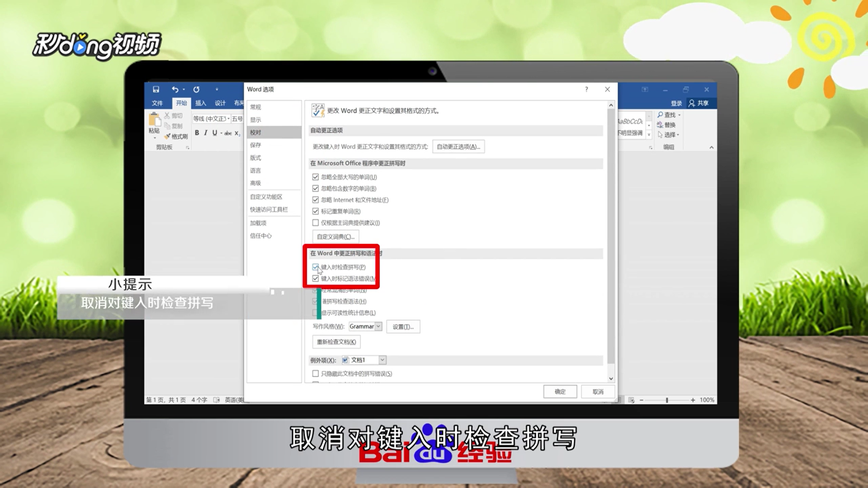
Task: Click the Undo arrow icon
Action: pos(175,89)
